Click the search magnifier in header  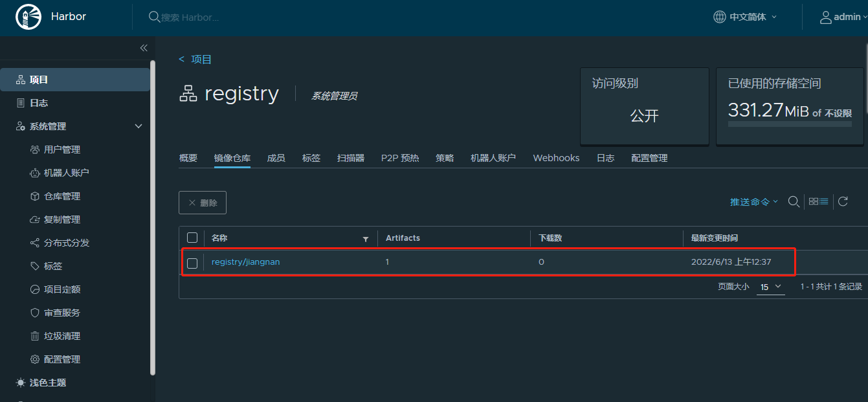pyautogui.click(x=154, y=17)
